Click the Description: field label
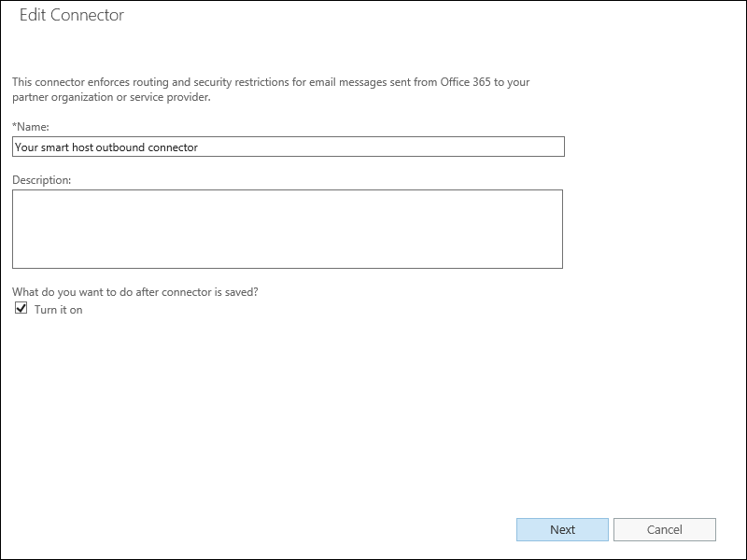747x560 pixels. tap(41, 180)
